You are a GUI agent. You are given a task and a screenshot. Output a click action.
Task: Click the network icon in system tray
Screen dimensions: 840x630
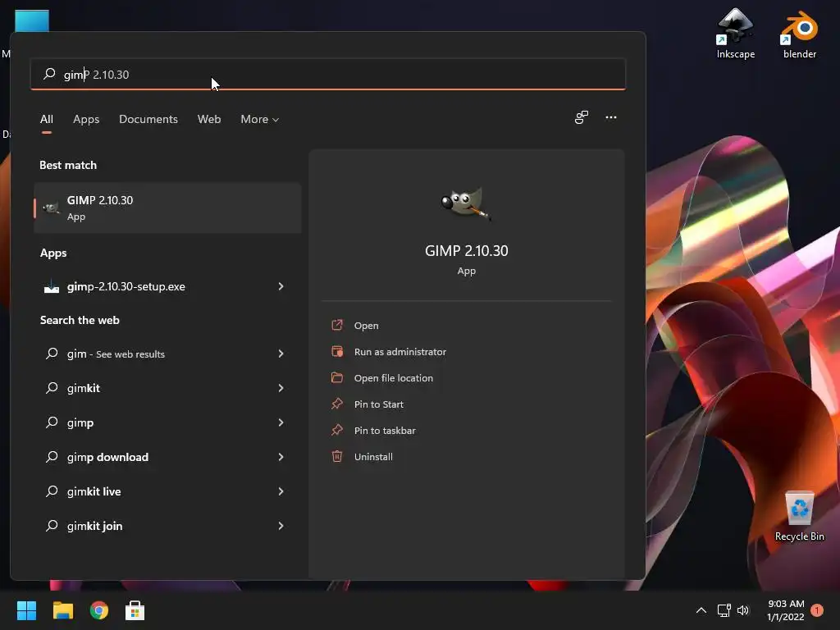724,610
